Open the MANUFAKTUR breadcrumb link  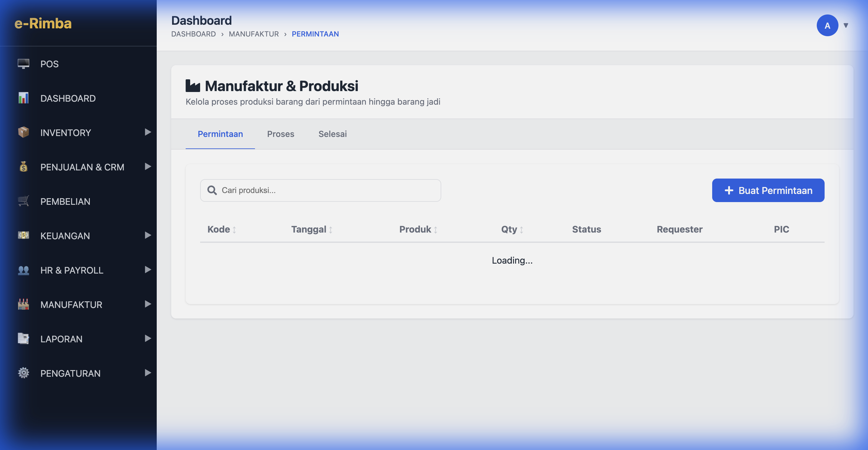click(253, 34)
